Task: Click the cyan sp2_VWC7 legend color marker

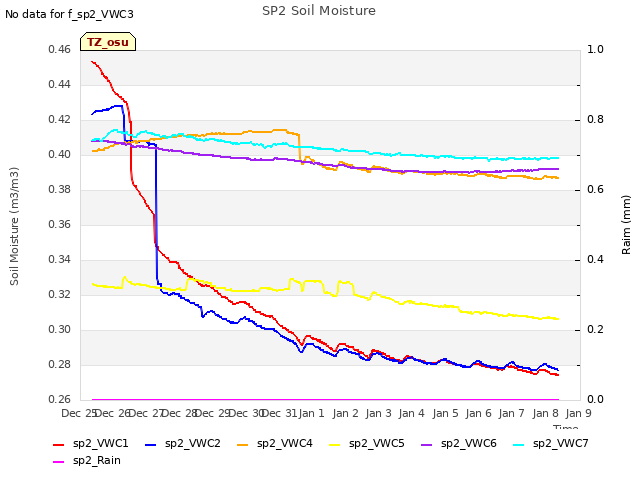Action: (x=519, y=444)
